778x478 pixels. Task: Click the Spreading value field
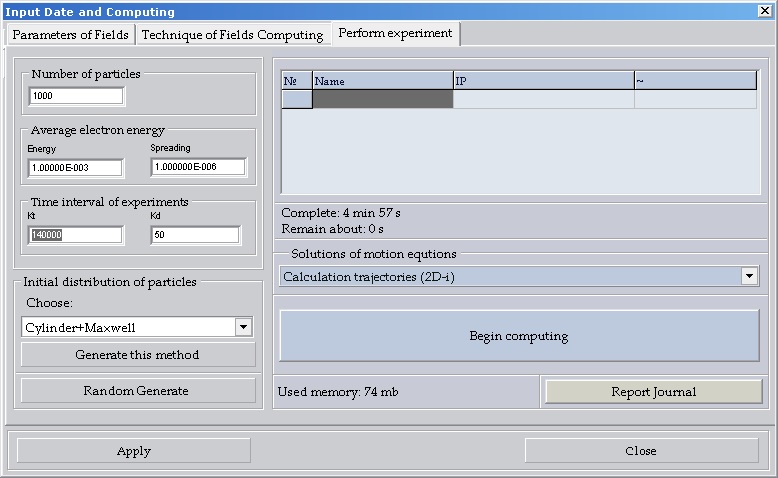tap(198, 167)
